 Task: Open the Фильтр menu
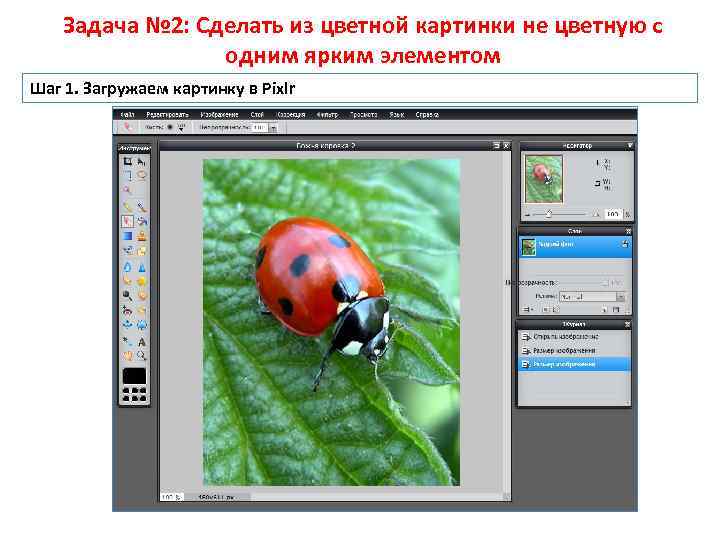coord(327,114)
